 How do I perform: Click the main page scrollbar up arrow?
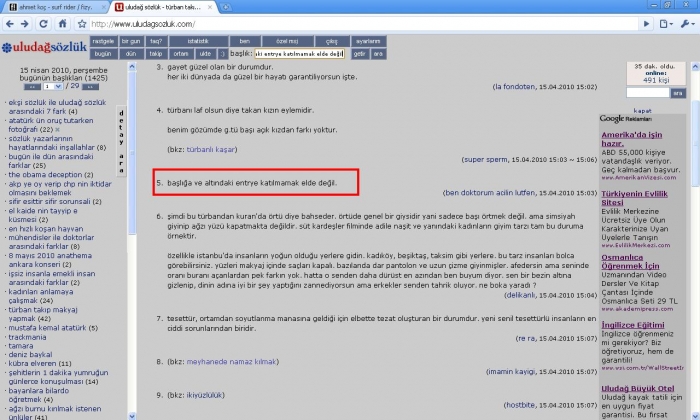(x=695, y=67)
